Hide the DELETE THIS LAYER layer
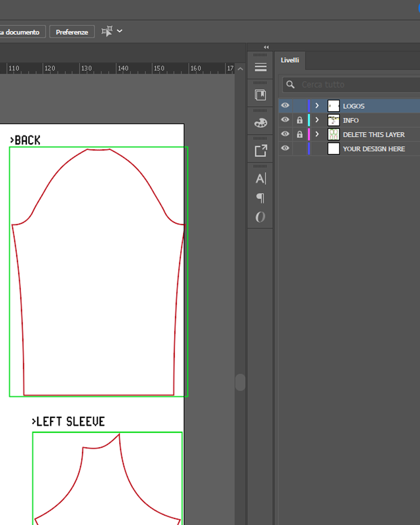The image size is (420, 525). (285, 134)
